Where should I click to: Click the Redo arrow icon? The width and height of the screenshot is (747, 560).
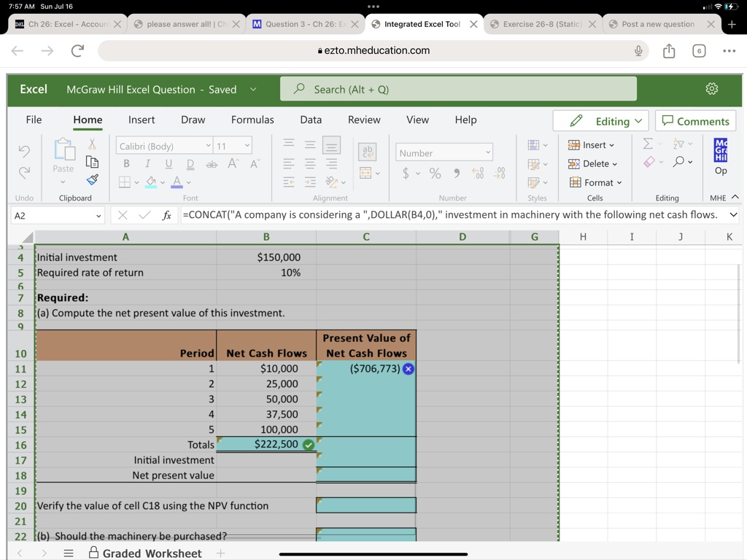pyautogui.click(x=24, y=172)
